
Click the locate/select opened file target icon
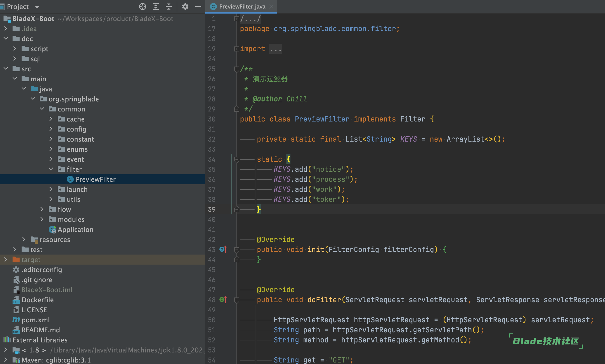pos(143,7)
